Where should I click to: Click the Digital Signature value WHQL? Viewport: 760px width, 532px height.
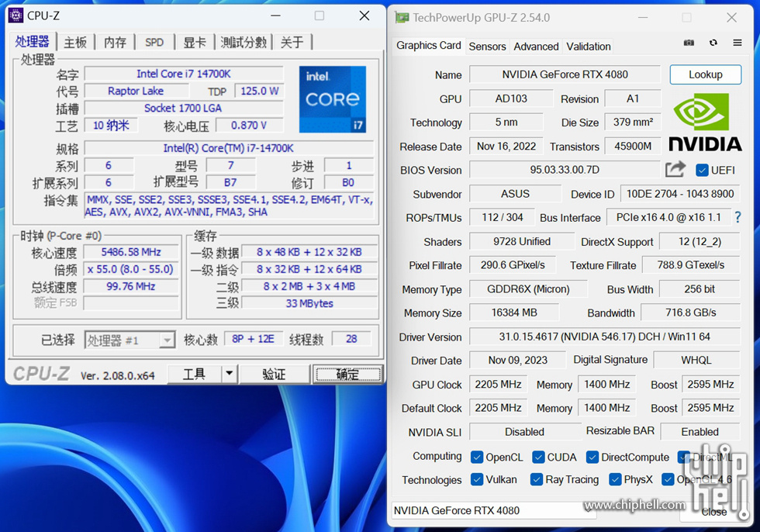pyautogui.click(x=696, y=360)
